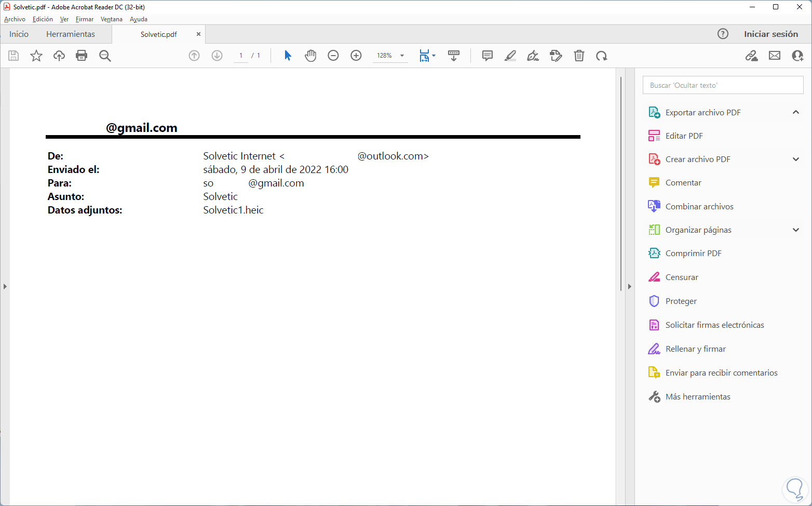Close the Solvetic.pdf tab
The height and width of the screenshot is (506, 812).
point(198,34)
